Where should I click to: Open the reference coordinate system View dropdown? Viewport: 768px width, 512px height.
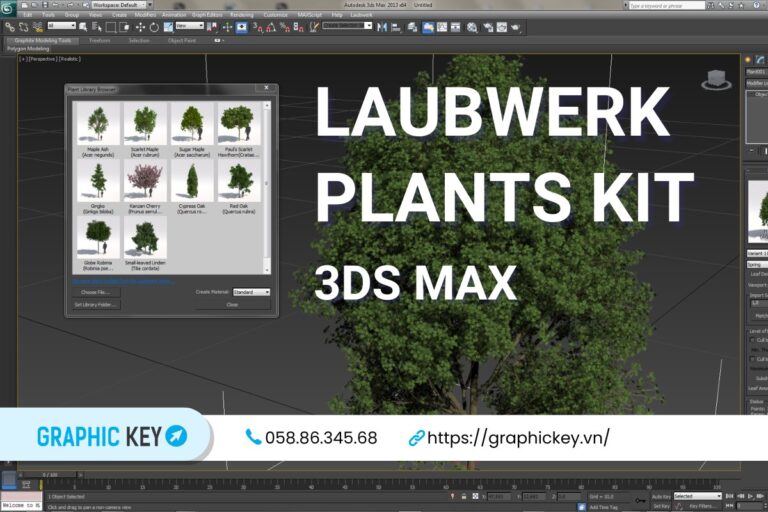click(x=190, y=25)
